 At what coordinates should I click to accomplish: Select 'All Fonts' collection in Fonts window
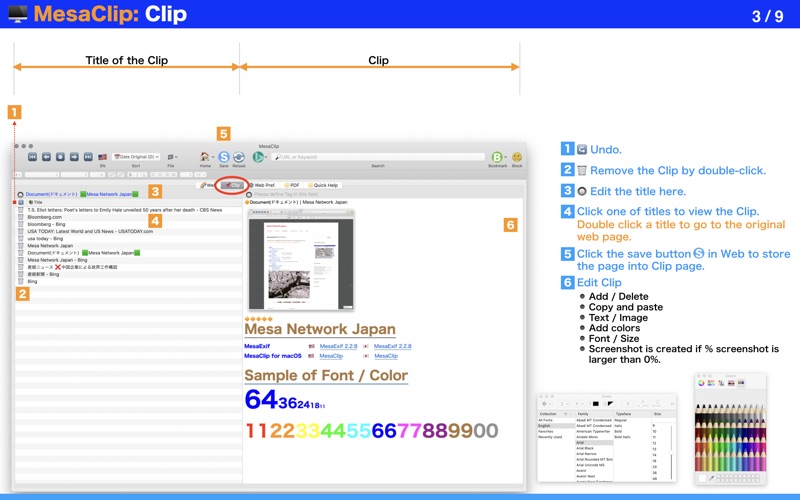(x=545, y=420)
